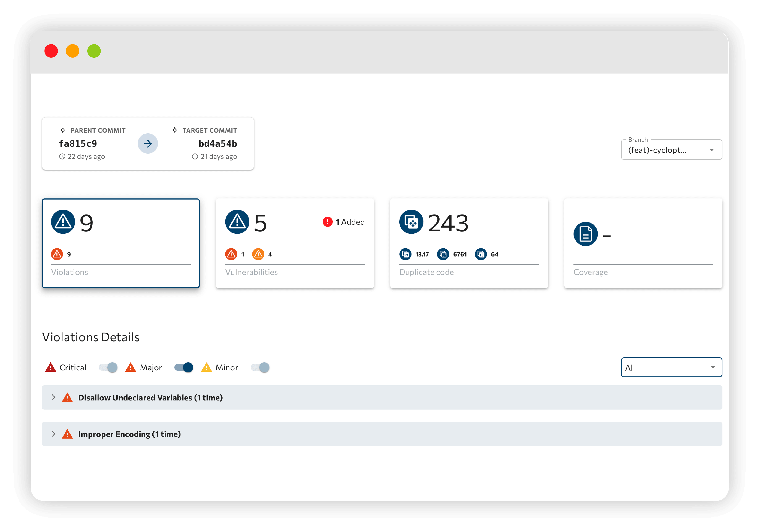Viewport: 760px width, 532px height.
Task: Open the All filter dropdown
Action: [x=671, y=368]
